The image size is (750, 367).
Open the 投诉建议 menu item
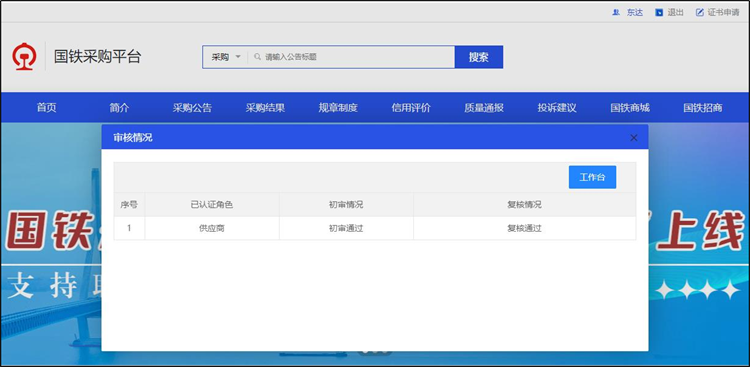pos(557,108)
